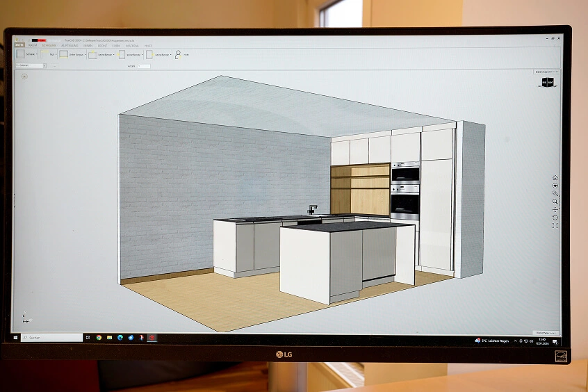Click the Home view icon
This screenshot has height=392, width=588.
pyautogui.click(x=555, y=177)
